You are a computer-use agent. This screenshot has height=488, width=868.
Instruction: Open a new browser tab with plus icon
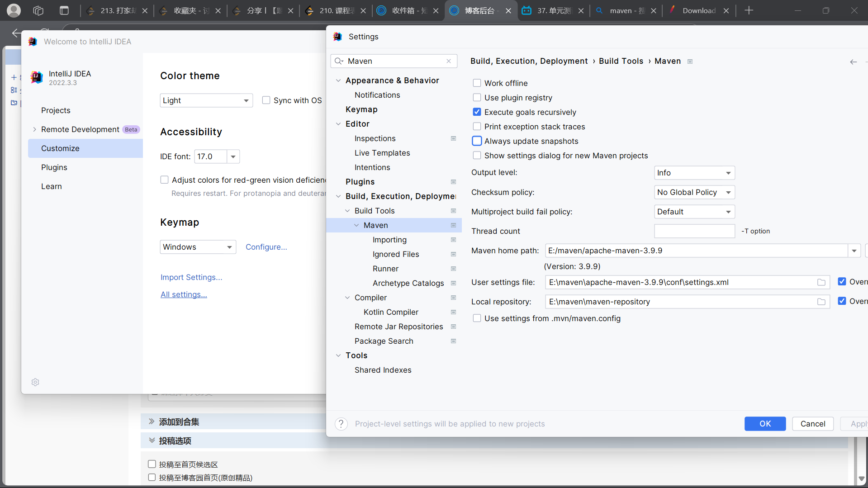click(749, 10)
